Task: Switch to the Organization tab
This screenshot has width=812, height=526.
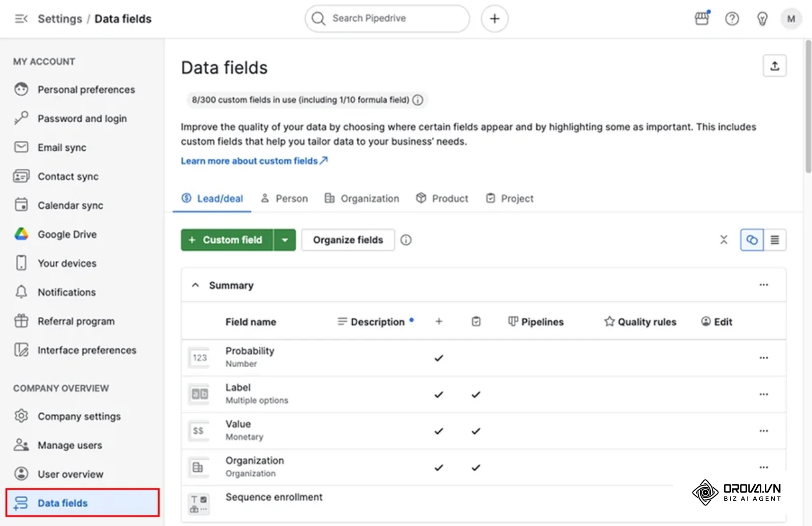Action: coord(362,199)
